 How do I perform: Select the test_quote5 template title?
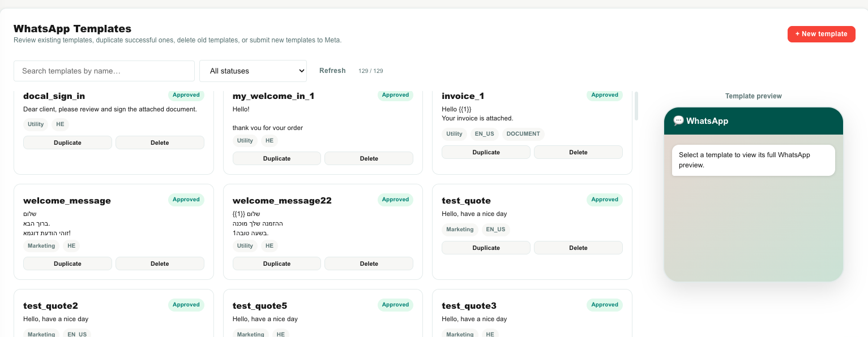[260, 306]
